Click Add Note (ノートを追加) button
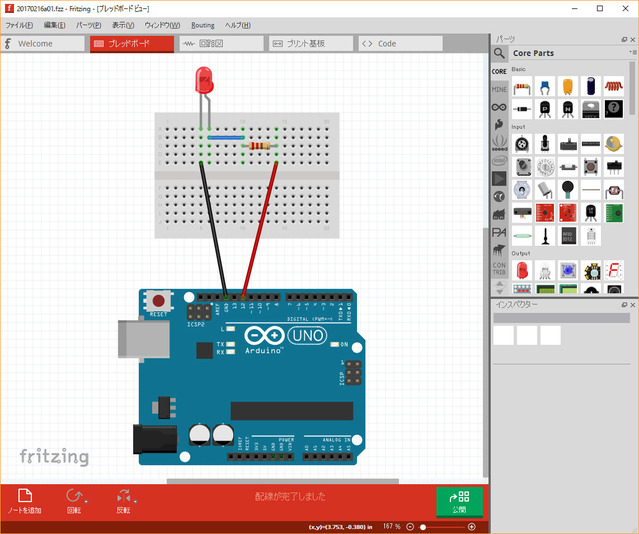Viewport: 639px width, 534px height. (25, 501)
